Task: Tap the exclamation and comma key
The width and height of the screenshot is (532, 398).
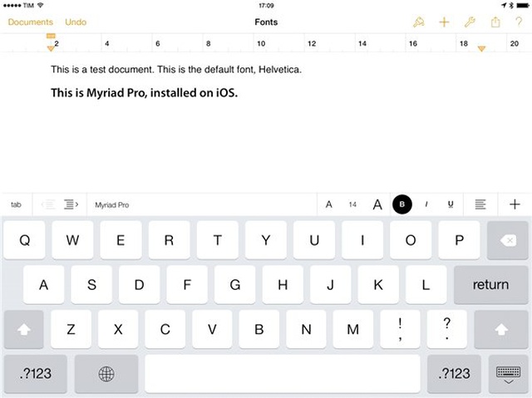Action: click(x=401, y=329)
